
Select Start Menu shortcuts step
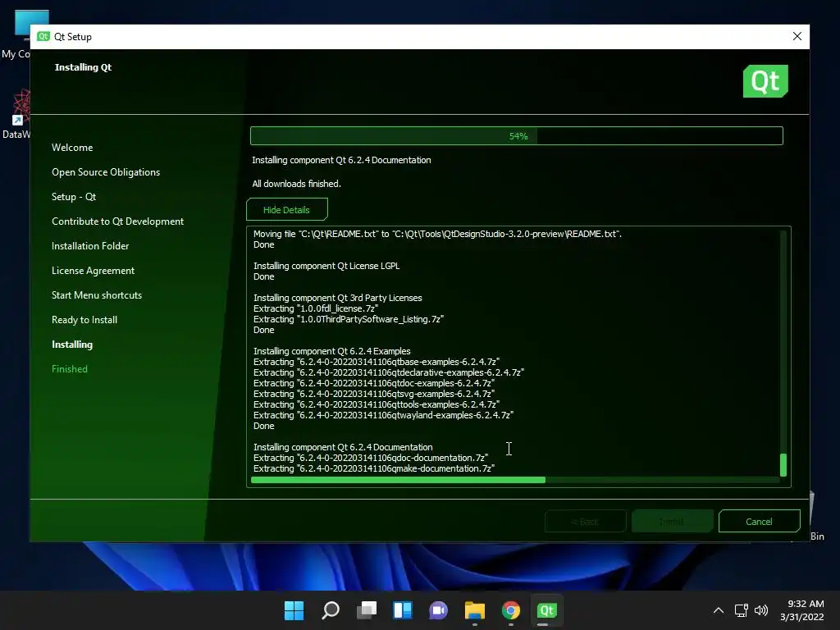pyautogui.click(x=97, y=295)
